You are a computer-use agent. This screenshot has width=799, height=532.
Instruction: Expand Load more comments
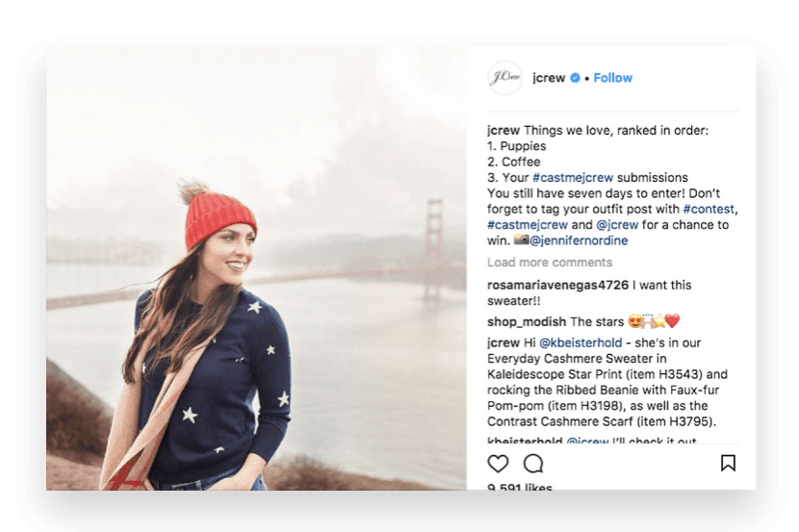coord(550,263)
